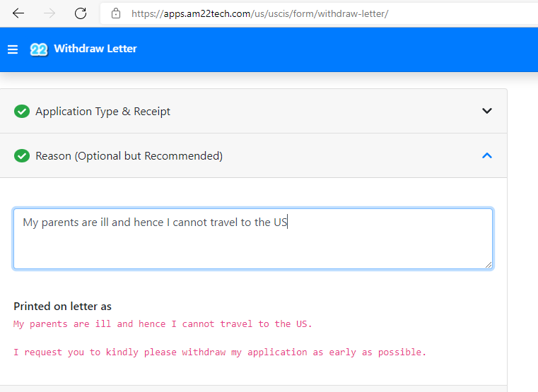The height and width of the screenshot is (392, 538).
Task: Select the Reason (Optional but Recommended) header
Action: (x=129, y=155)
